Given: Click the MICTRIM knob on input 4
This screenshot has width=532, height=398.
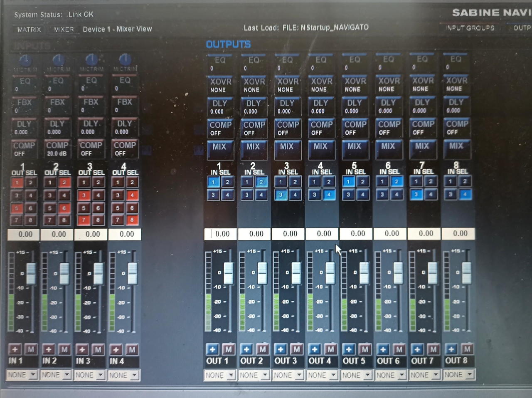Looking at the screenshot, I should [x=125, y=60].
